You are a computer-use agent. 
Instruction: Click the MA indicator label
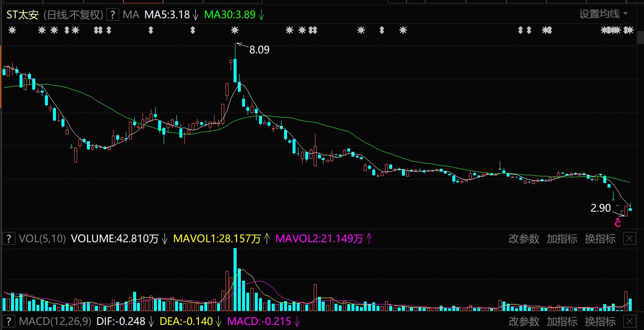131,15
